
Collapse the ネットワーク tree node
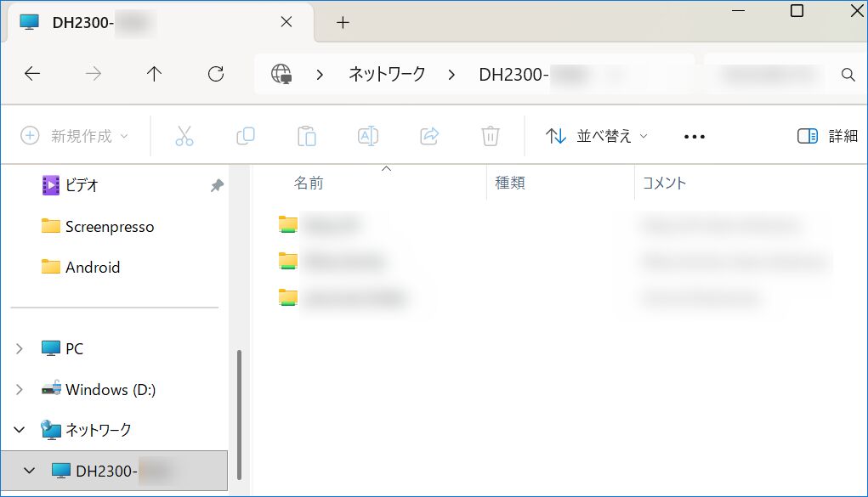pos(20,430)
